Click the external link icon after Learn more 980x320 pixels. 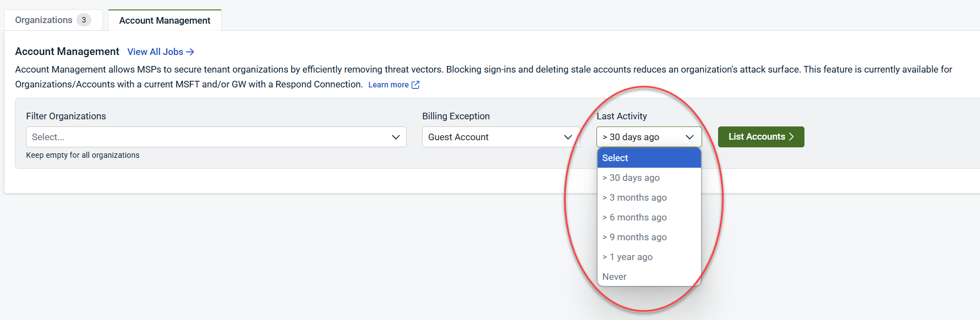[x=415, y=85]
